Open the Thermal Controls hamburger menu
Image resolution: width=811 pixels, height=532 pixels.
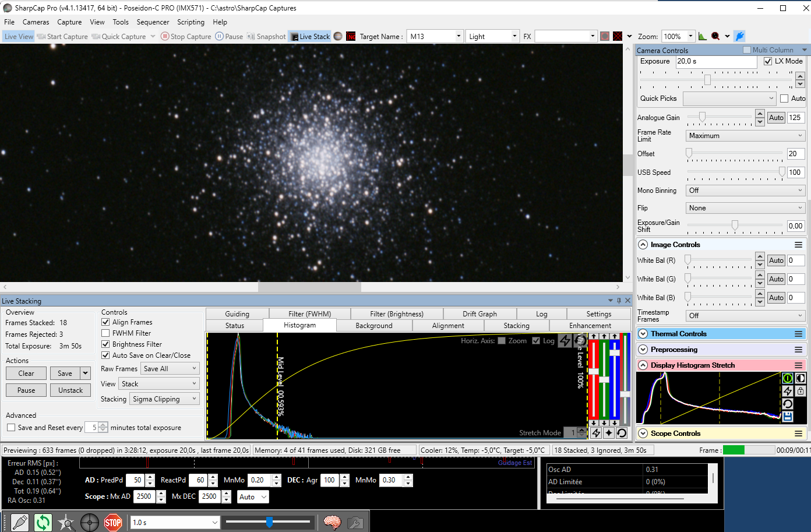799,334
